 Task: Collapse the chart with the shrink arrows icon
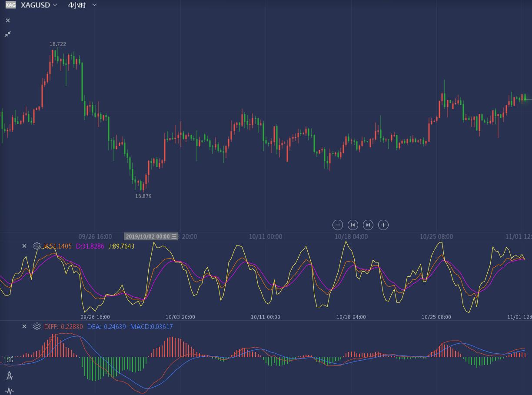[8, 34]
